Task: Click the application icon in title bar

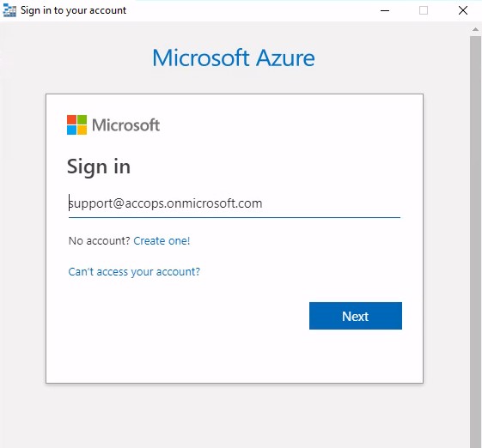Action: 9,11
